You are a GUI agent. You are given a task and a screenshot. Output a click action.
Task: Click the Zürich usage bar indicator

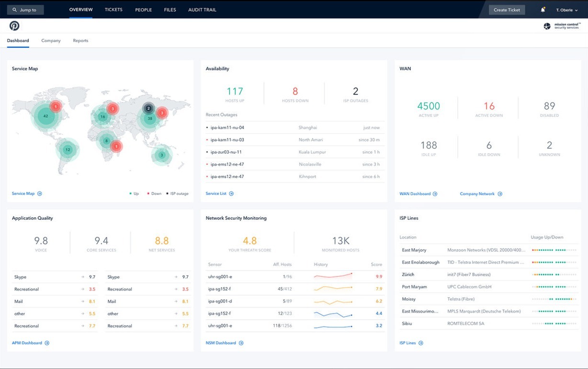[553, 275]
